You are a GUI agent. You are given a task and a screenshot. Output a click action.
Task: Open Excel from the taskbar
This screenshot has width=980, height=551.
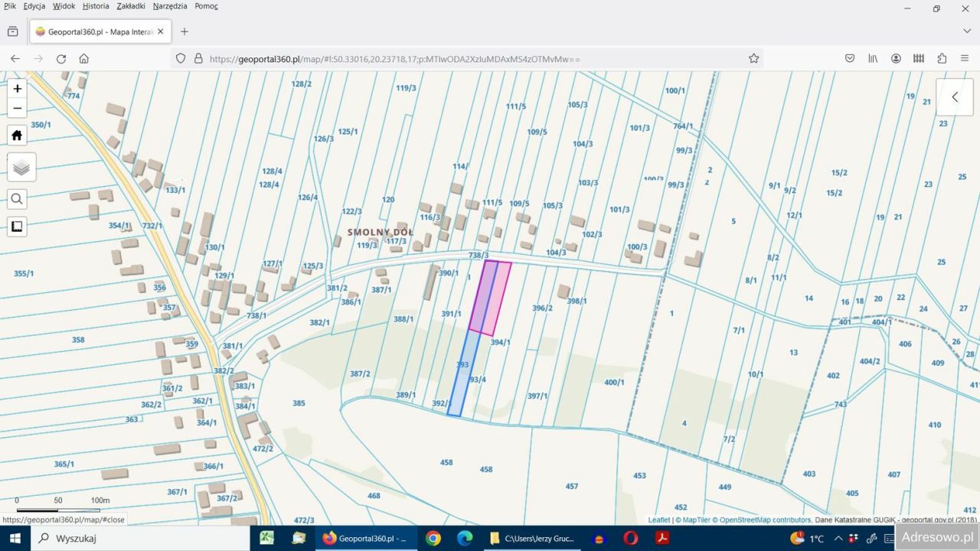[266, 538]
